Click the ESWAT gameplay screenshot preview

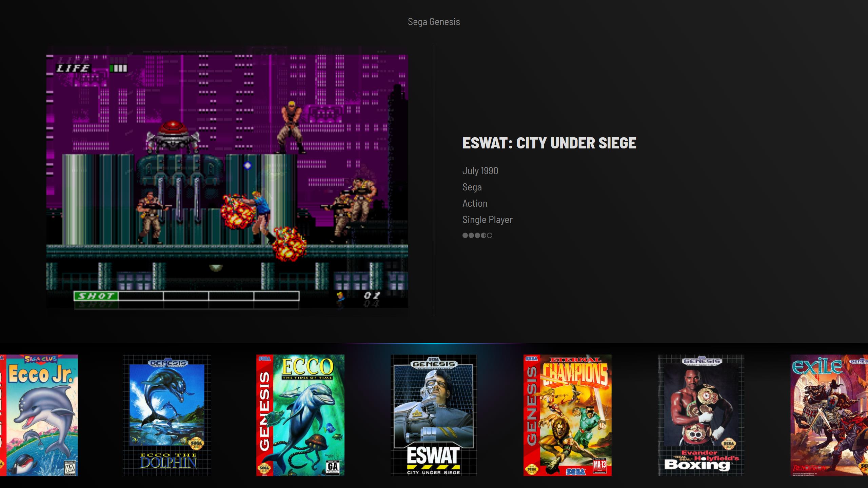point(227,181)
